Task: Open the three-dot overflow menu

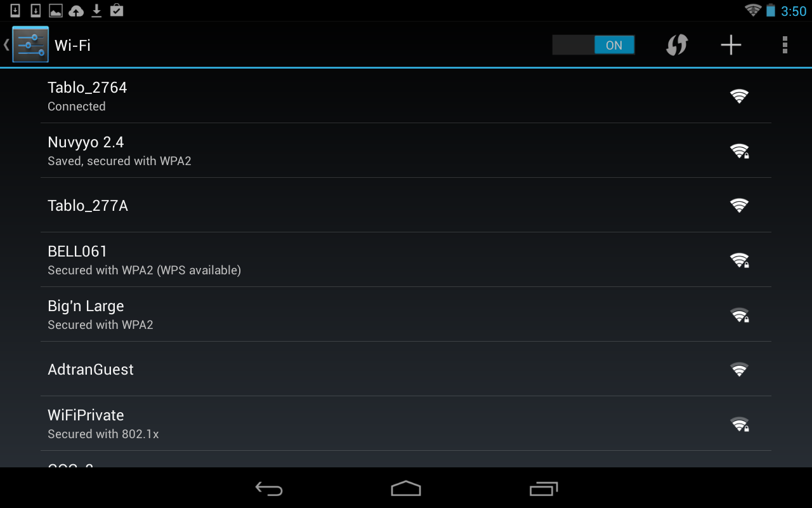Action: (x=785, y=45)
